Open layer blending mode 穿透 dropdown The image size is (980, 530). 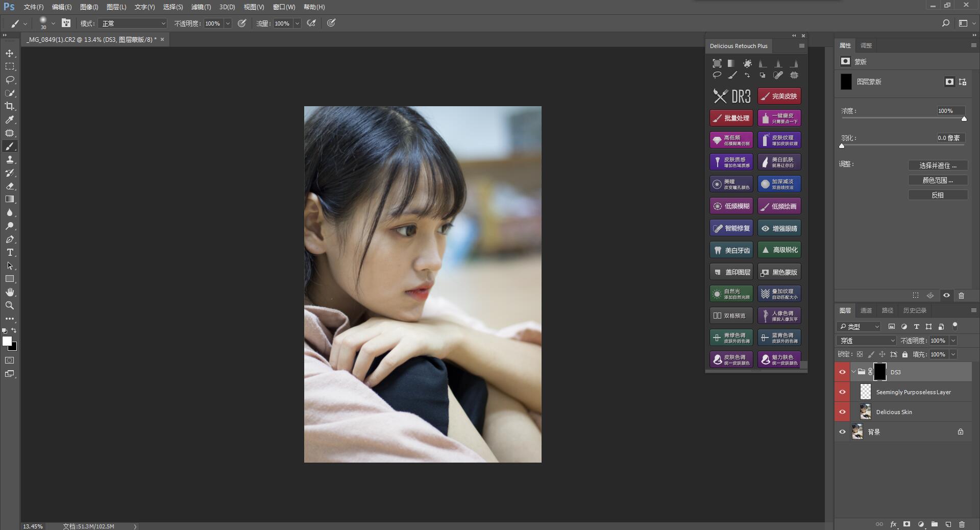[866, 341]
